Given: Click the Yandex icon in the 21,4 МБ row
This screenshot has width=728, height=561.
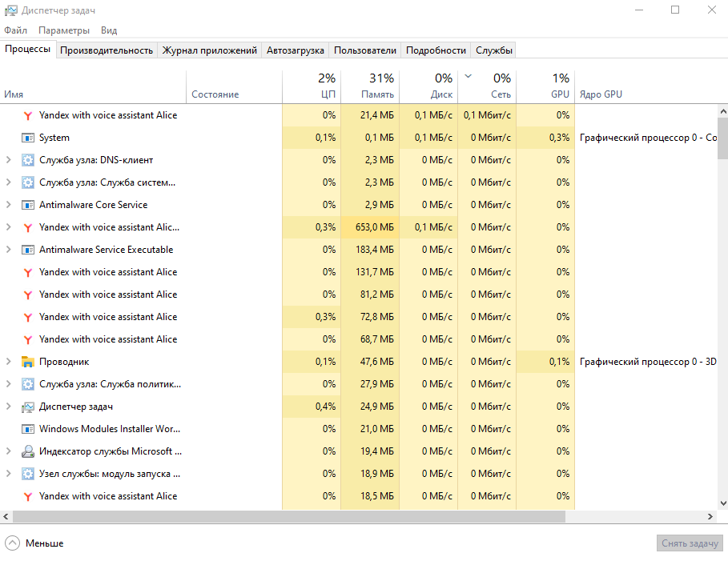Looking at the screenshot, I should click(28, 115).
